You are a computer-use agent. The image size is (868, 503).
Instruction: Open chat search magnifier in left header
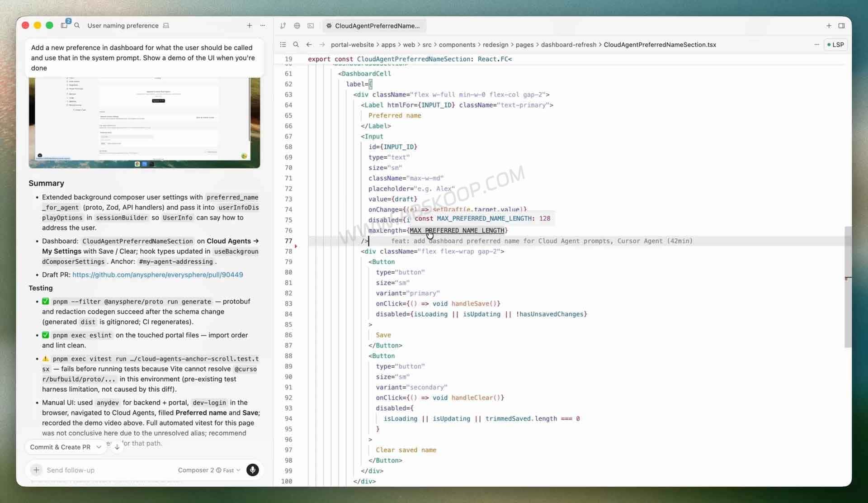pos(77,25)
